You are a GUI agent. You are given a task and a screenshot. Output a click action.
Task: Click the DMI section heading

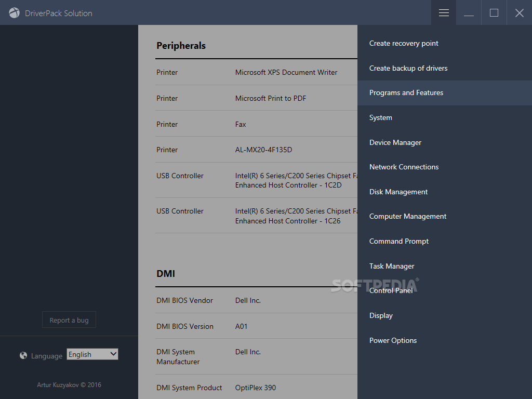click(166, 273)
